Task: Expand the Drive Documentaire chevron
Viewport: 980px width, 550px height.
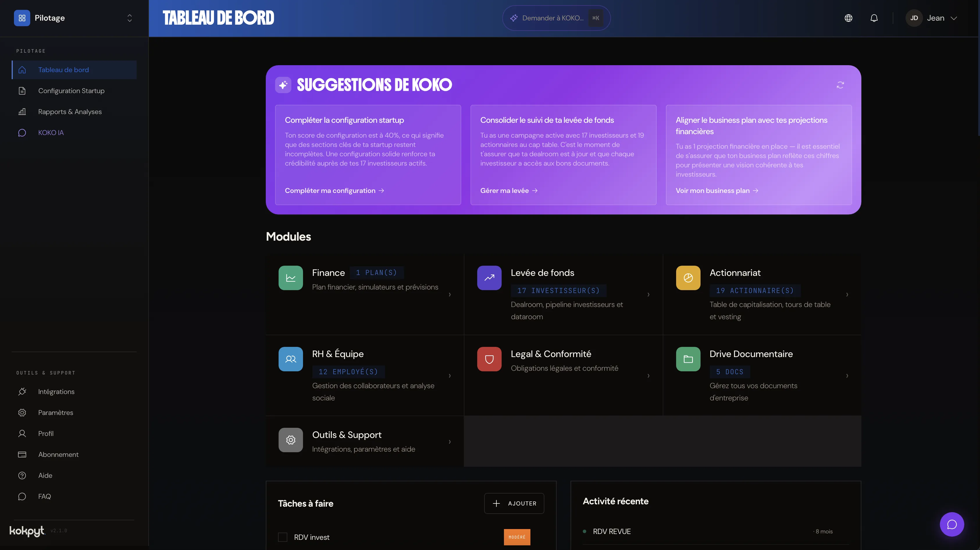Action: tap(847, 376)
